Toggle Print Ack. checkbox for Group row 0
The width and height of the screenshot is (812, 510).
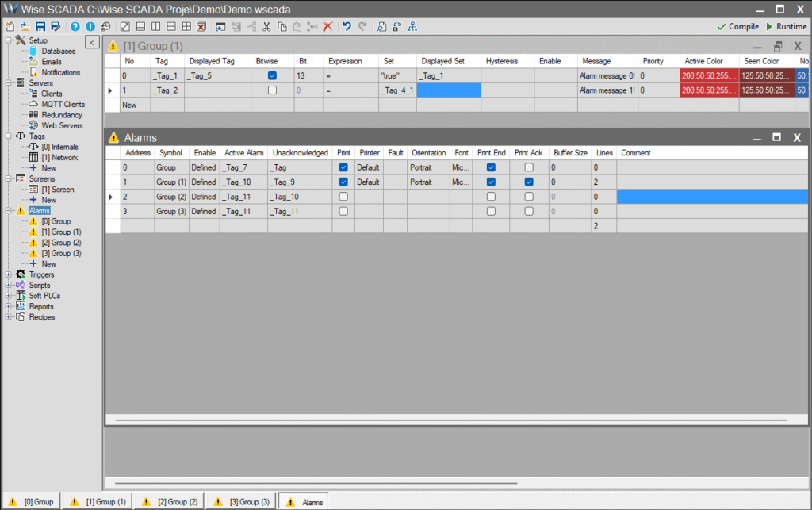click(x=529, y=167)
